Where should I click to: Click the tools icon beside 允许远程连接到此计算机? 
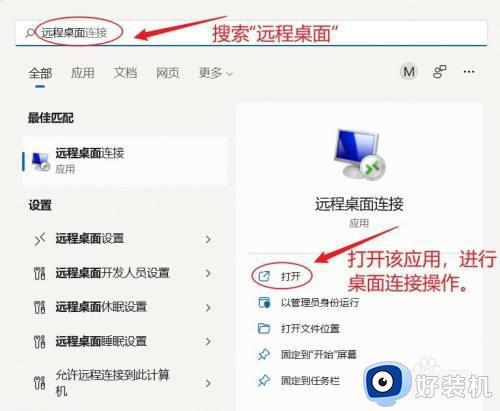pos(39,383)
